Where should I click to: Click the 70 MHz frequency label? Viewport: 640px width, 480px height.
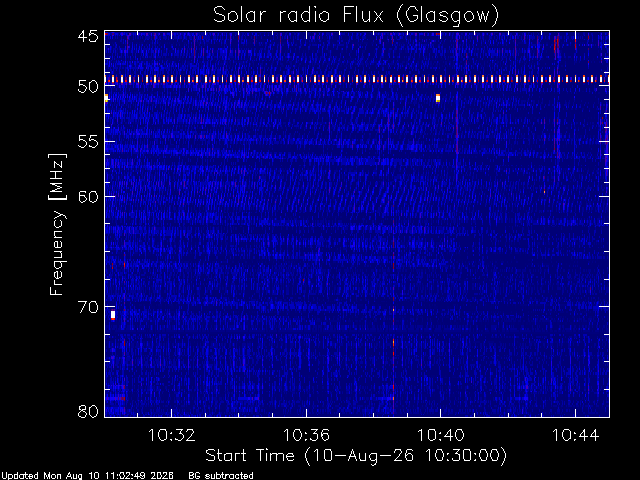[x=88, y=307]
